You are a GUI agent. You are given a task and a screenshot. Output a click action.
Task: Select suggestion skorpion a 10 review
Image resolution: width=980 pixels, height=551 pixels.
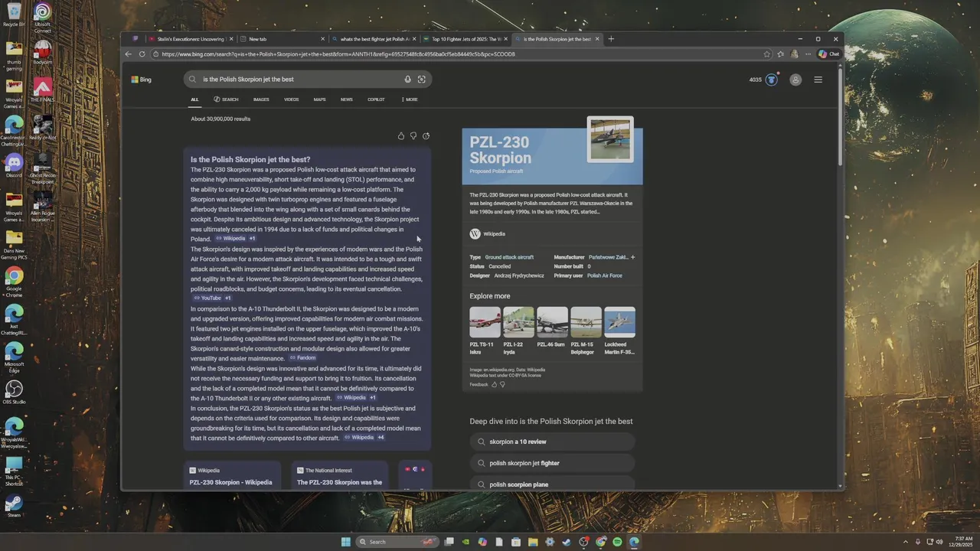point(552,442)
